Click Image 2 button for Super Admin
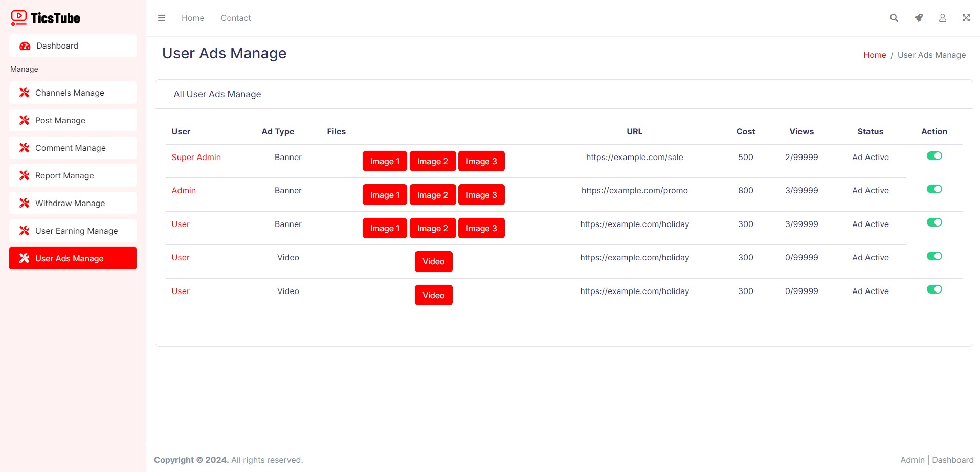 432,161
